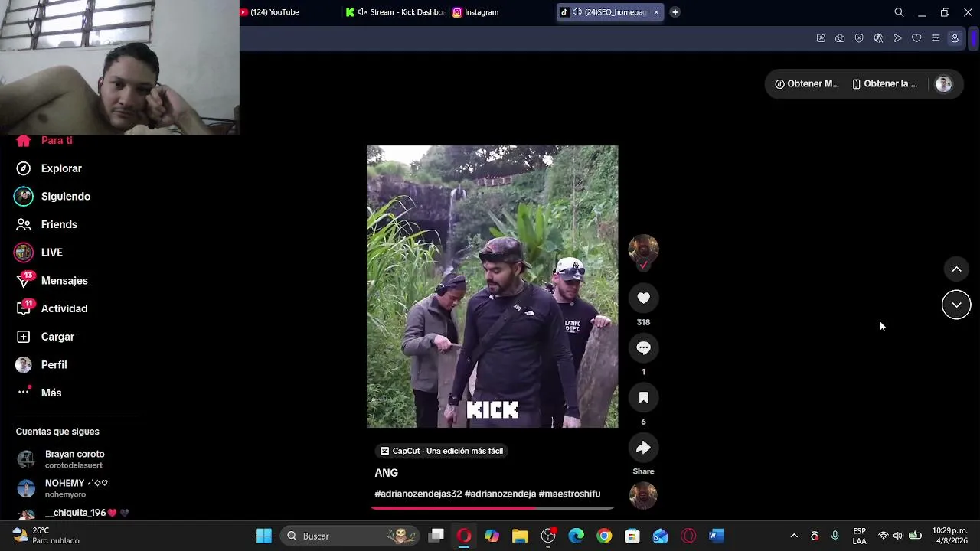980x551 pixels.
Task: Open the Friends section
Action: click(x=47, y=224)
